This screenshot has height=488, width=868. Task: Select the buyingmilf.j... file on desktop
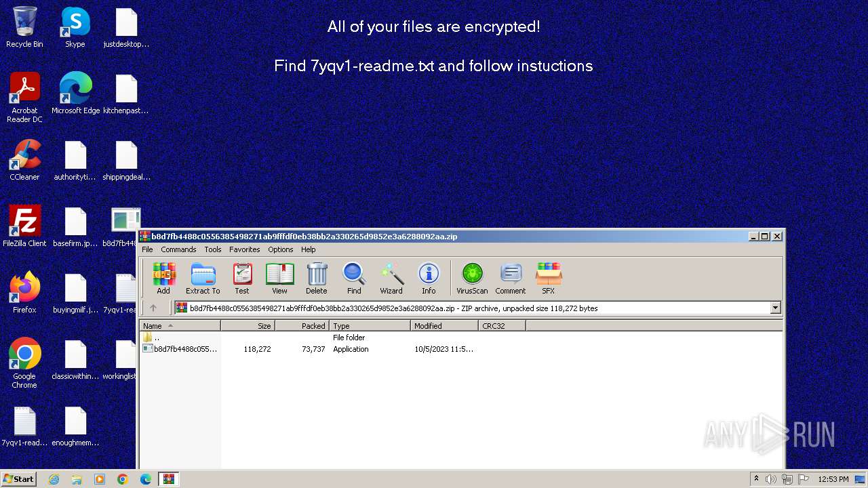point(75,293)
